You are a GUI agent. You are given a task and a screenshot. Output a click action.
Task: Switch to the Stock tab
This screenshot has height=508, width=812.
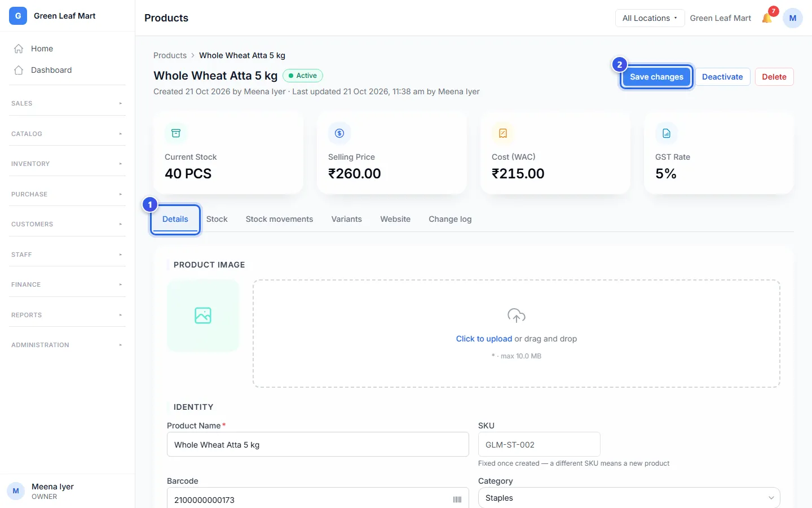[x=217, y=219]
